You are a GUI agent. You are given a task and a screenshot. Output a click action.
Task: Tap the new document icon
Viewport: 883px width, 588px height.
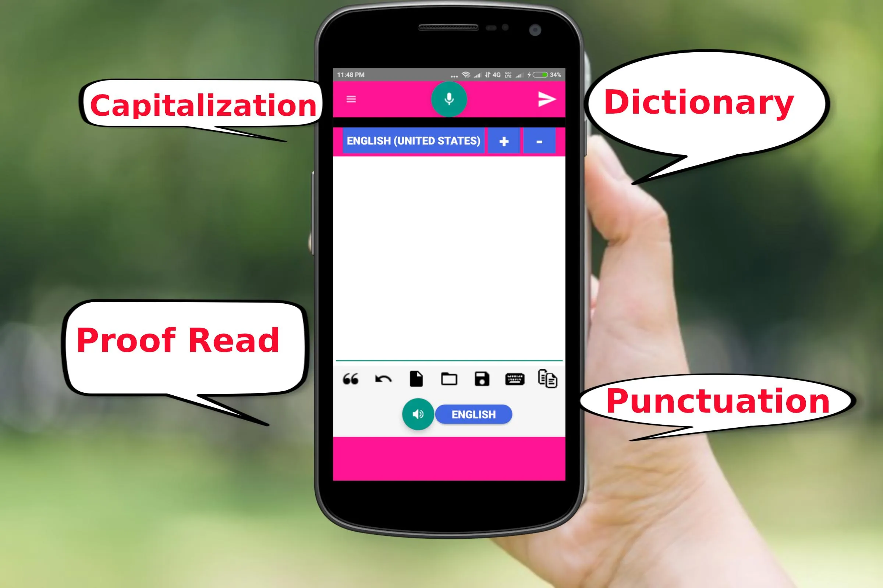[416, 379]
